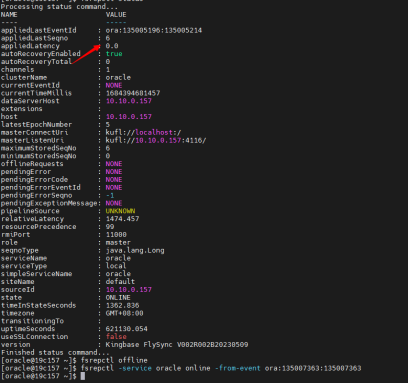The width and height of the screenshot is (408, 383).
Task: Select the extensions label
Action: pyautogui.click(x=22, y=109)
